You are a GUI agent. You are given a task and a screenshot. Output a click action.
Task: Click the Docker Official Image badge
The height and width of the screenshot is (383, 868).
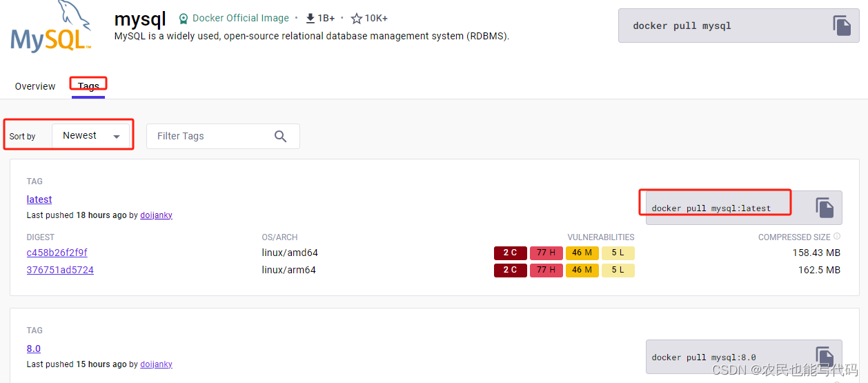(x=233, y=18)
